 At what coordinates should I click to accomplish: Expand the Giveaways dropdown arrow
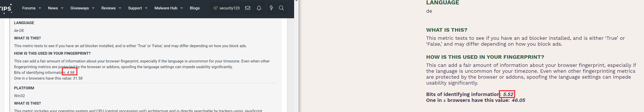click(x=93, y=8)
